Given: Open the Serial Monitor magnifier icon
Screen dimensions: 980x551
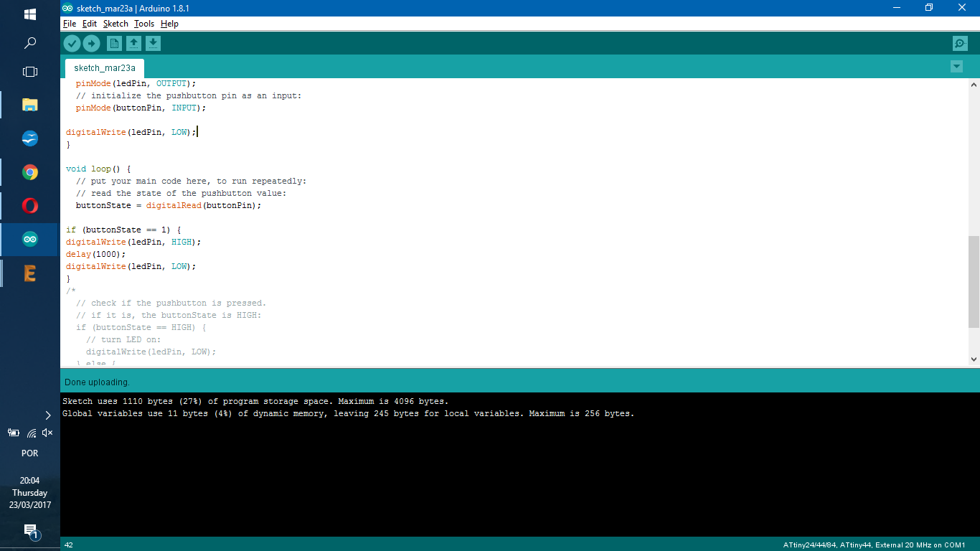Looking at the screenshot, I should coord(960,44).
